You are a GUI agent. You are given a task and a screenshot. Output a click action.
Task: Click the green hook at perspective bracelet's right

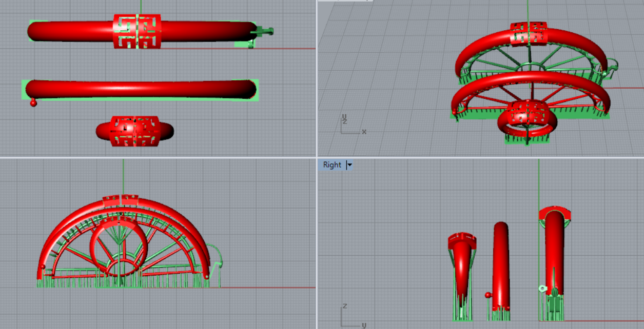613,66
